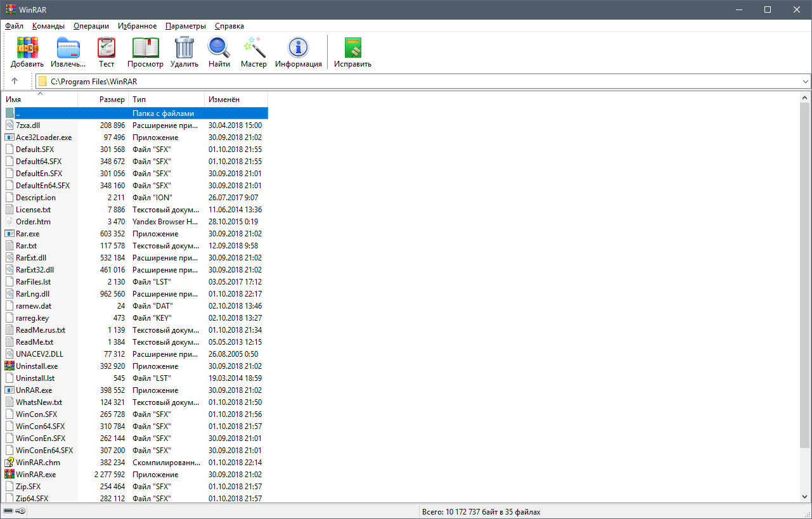Open the Файл menu

14,26
